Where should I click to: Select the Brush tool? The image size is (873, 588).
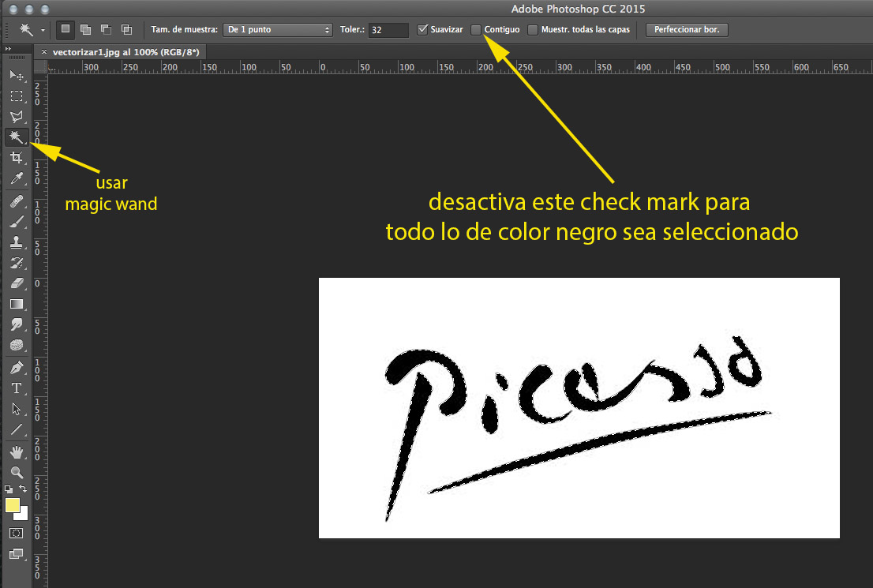click(17, 222)
